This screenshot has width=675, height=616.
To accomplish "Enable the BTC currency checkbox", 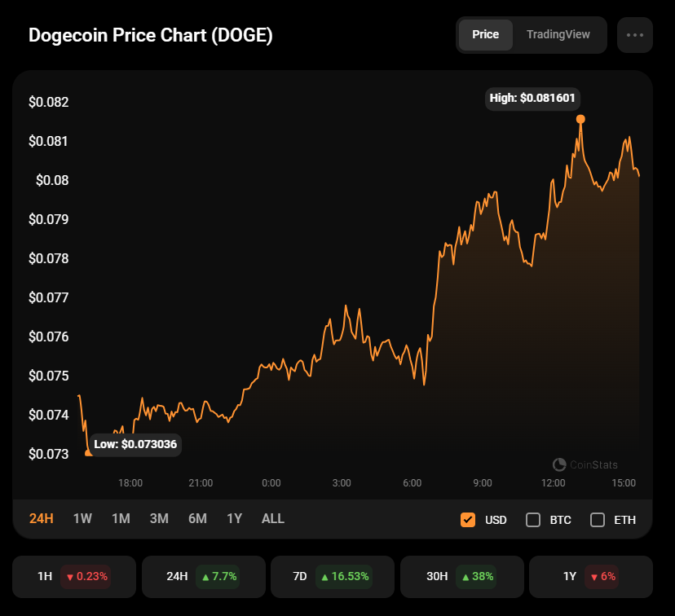I will [533, 520].
